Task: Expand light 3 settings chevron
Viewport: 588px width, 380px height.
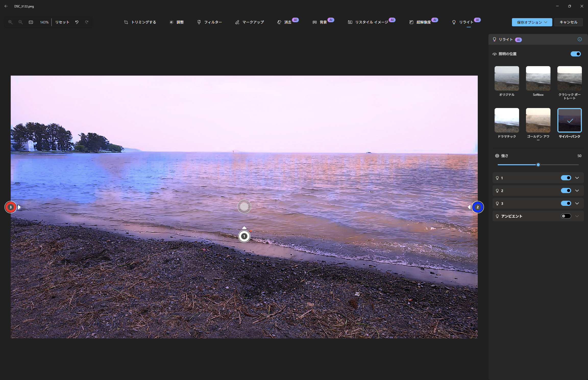Action: tap(577, 204)
